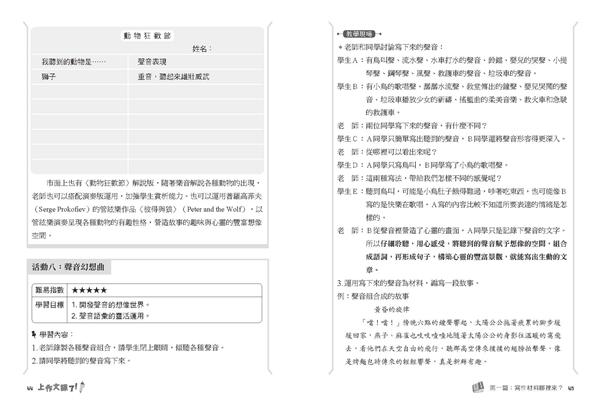The image size is (600, 406).
Task: Click the 姓名 name field
Action: tap(202, 49)
